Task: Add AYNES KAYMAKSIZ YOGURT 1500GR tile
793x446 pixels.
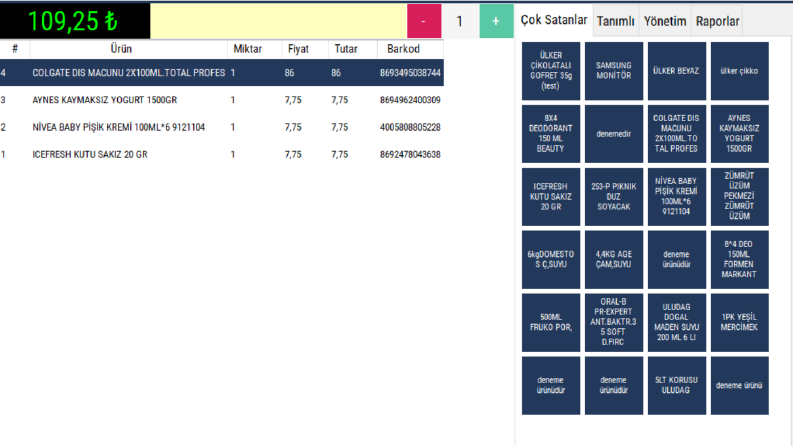Action: click(739, 133)
